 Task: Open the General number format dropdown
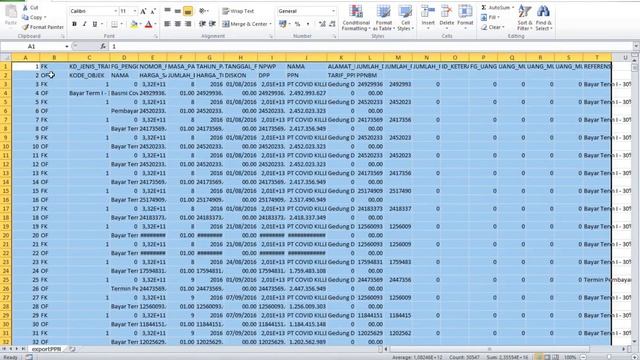333,11
